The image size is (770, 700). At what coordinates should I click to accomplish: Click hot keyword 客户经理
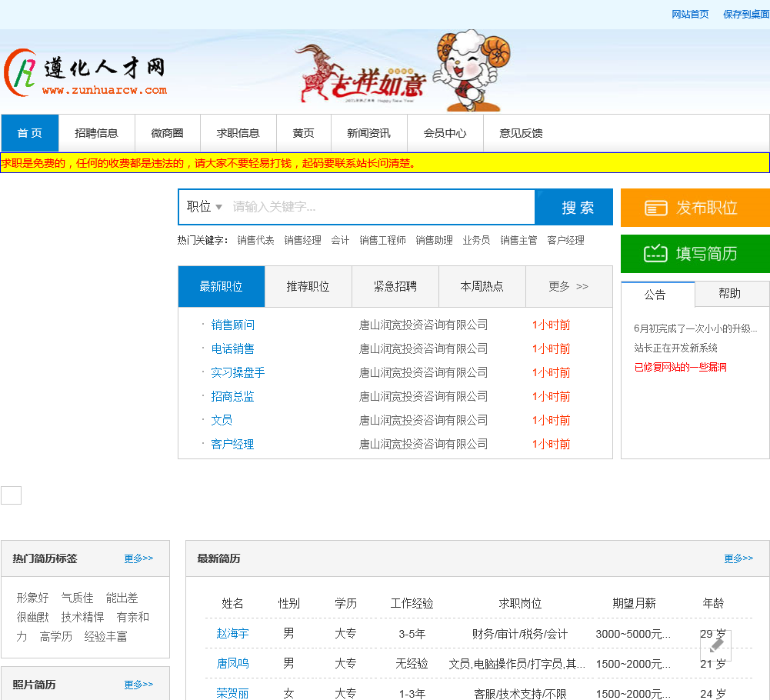(565, 240)
